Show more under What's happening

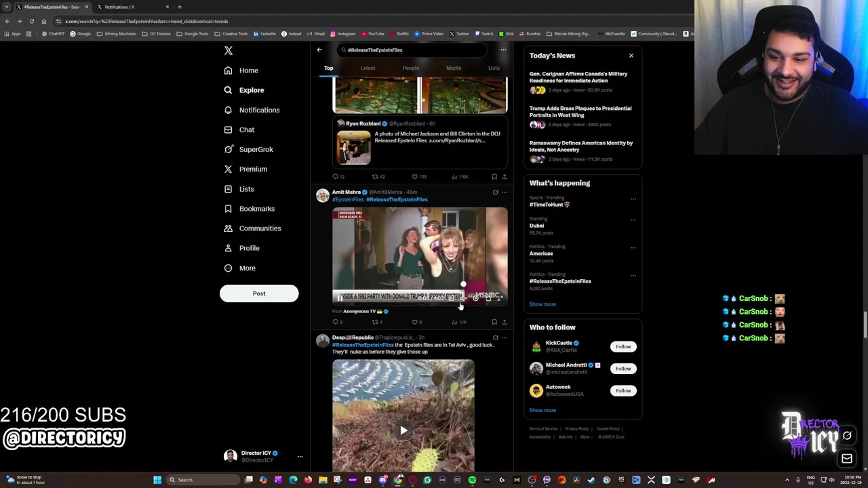(542, 304)
